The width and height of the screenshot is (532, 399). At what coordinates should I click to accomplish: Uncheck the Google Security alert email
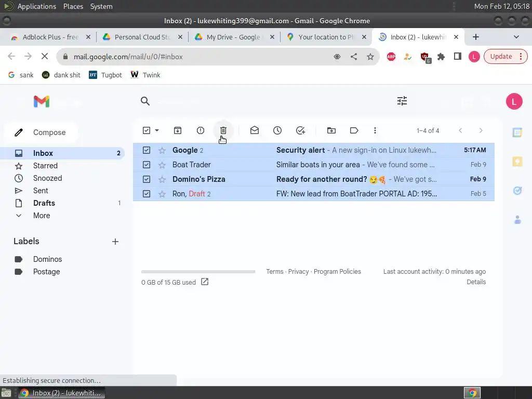(x=147, y=150)
